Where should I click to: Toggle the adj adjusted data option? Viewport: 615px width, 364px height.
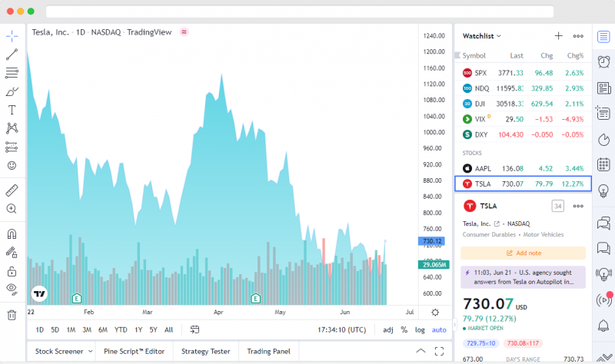[x=388, y=330]
